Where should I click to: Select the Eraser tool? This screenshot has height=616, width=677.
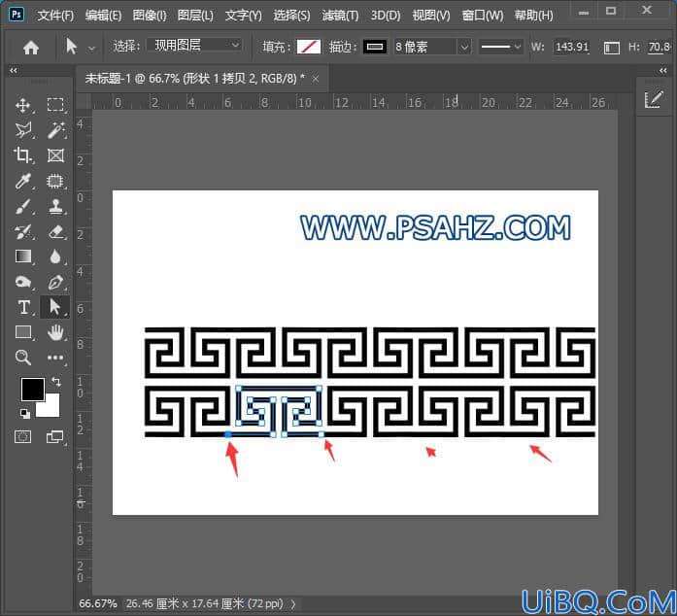[x=55, y=232]
